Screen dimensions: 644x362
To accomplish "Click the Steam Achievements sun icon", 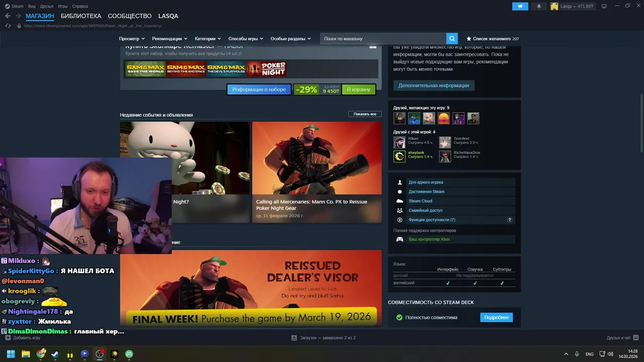I will coord(400,192).
